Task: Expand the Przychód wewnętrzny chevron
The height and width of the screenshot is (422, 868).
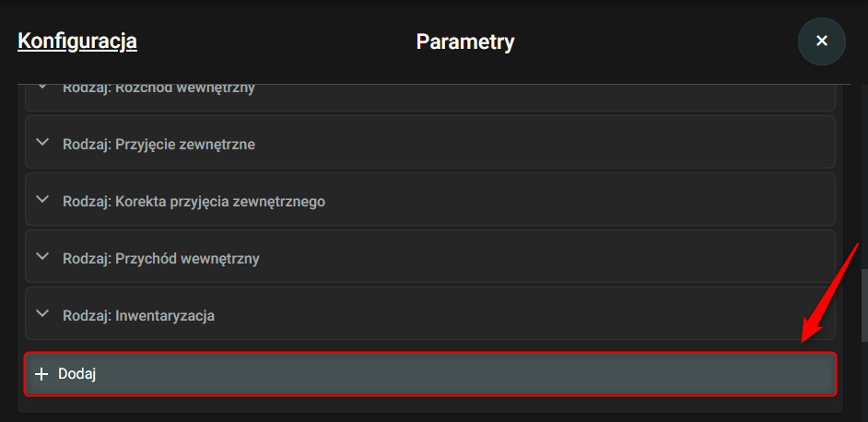Action: click(x=42, y=256)
